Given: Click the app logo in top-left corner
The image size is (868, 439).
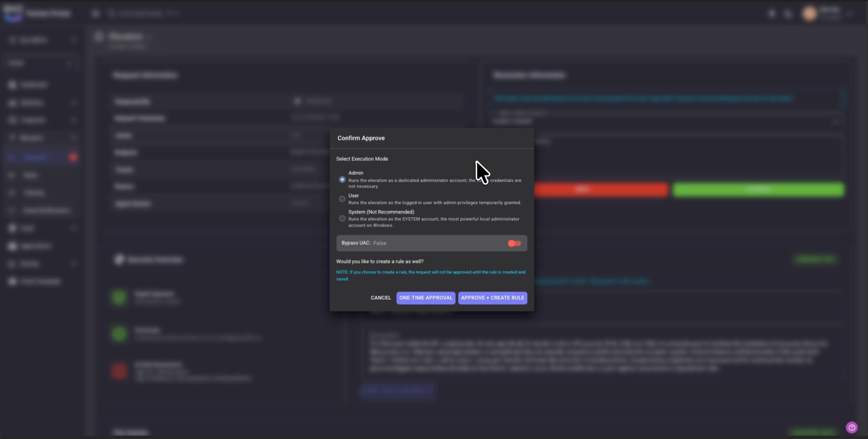Looking at the screenshot, I should pos(13,13).
